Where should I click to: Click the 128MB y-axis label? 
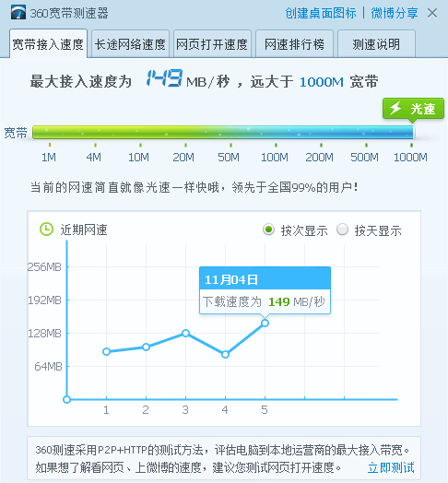tap(44, 334)
